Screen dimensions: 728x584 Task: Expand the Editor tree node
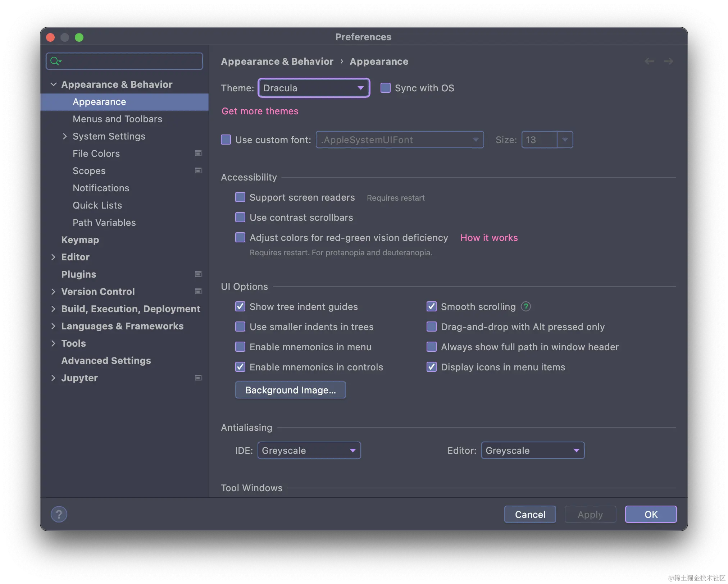pyautogui.click(x=53, y=257)
